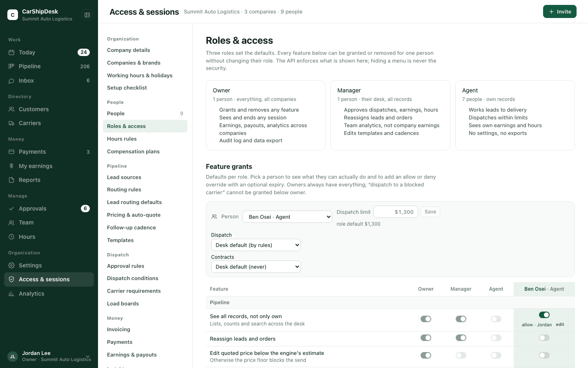Image resolution: width=588 pixels, height=368 pixels.
Task: Open the Person dropdown showing Ben Osei
Action: point(287,217)
